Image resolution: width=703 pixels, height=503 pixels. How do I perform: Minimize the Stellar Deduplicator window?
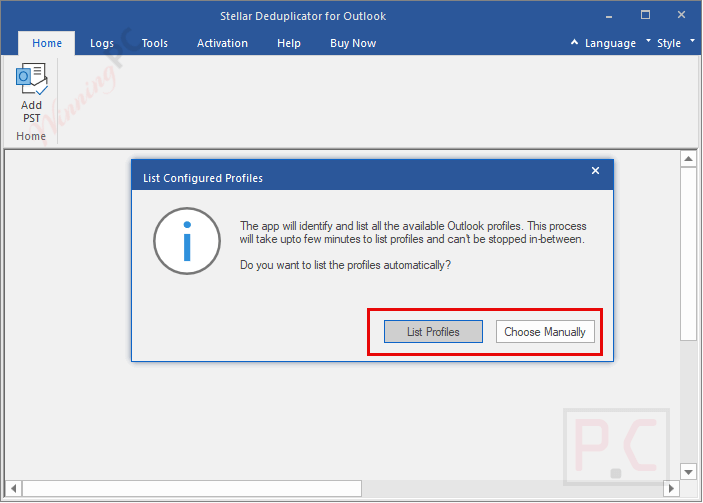(609, 16)
